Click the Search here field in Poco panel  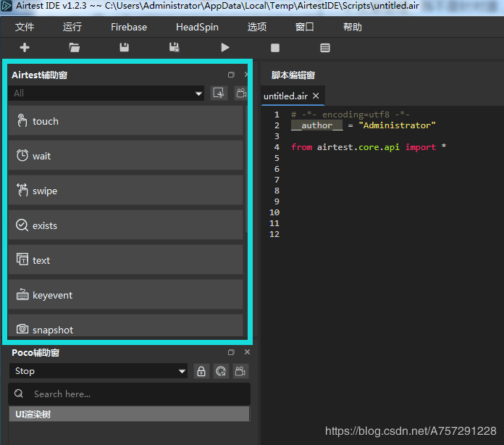129,394
